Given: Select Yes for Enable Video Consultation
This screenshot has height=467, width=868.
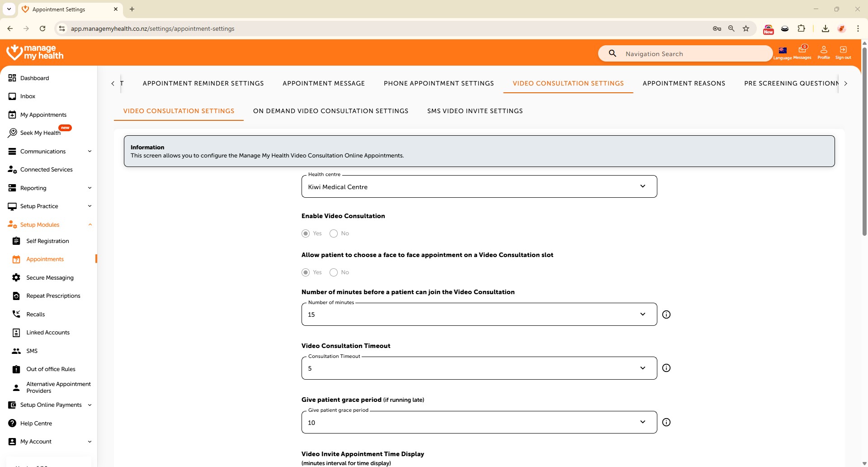Looking at the screenshot, I should pyautogui.click(x=306, y=233).
